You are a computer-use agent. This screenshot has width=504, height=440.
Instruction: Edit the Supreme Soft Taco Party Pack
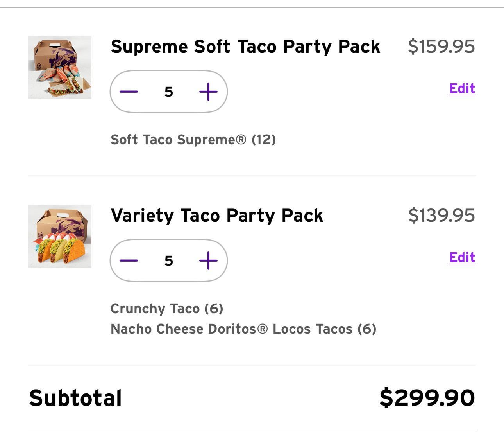click(462, 88)
